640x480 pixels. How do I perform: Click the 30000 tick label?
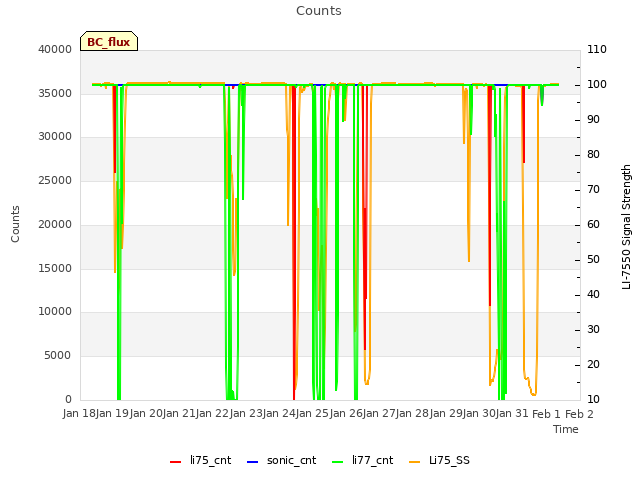tap(55, 137)
